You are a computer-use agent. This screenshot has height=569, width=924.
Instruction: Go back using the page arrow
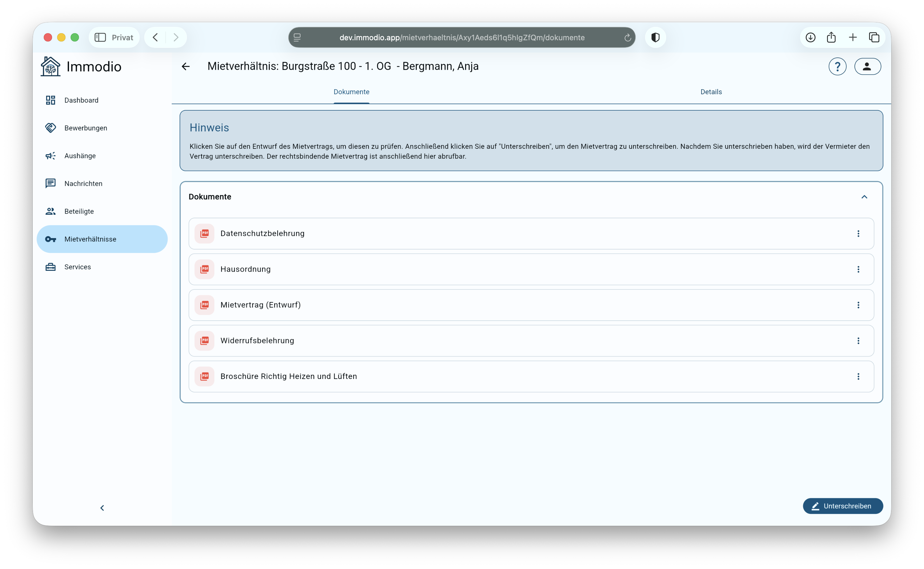pyautogui.click(x=186, y=67)
